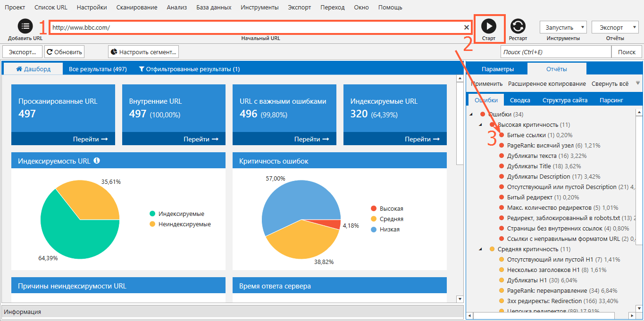Image resolution: width=644 pixels, height=321 pixels.
Task: Open the filter menu arrow next to Свернуть всё
Action: [638, 83]
